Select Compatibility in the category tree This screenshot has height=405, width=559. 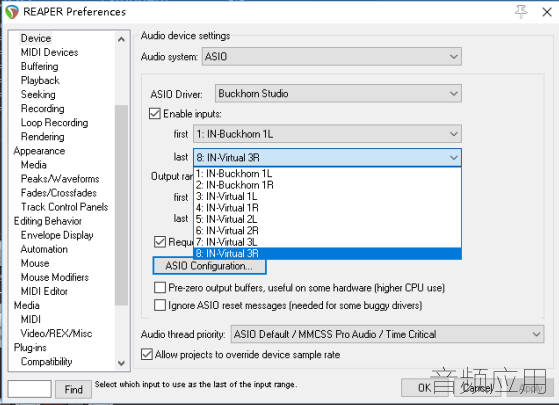46,362
